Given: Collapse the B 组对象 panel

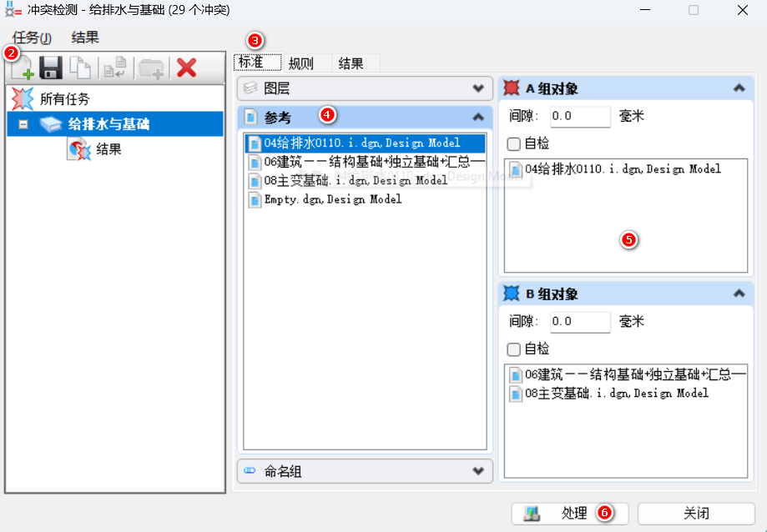Looking at the screenshot, I should 739,294.
